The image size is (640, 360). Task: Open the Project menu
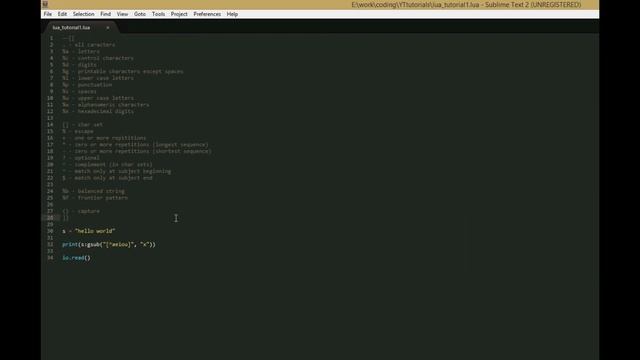tap(179, 14)
